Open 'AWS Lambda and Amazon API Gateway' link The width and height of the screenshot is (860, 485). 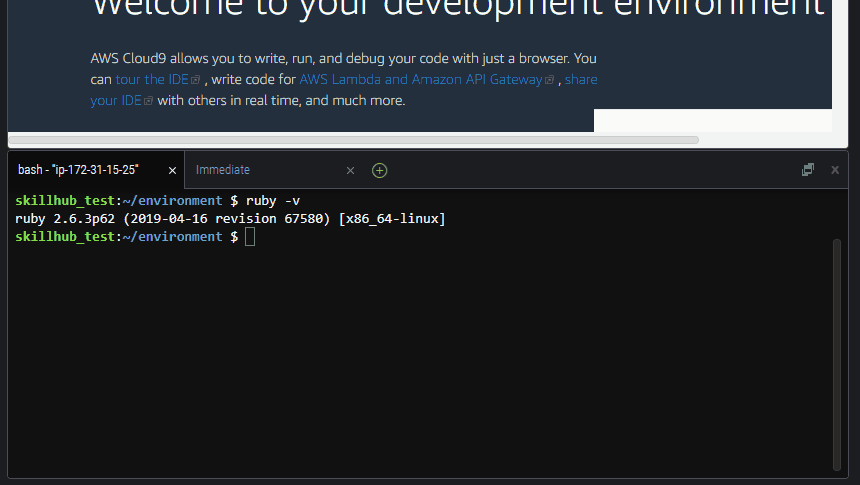click(421, 80)
